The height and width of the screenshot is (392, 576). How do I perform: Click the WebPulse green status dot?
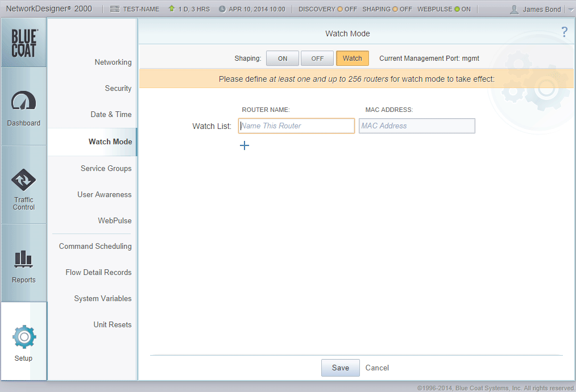point(457,9)
